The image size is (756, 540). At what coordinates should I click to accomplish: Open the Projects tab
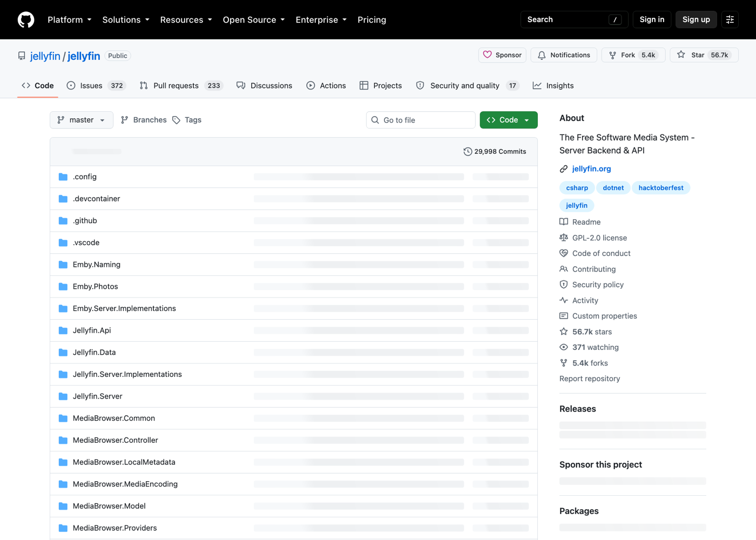point(381,85)
